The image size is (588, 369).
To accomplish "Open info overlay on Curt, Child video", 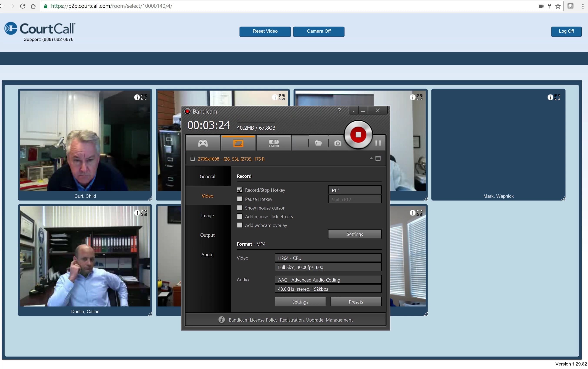I will point(137,97).
